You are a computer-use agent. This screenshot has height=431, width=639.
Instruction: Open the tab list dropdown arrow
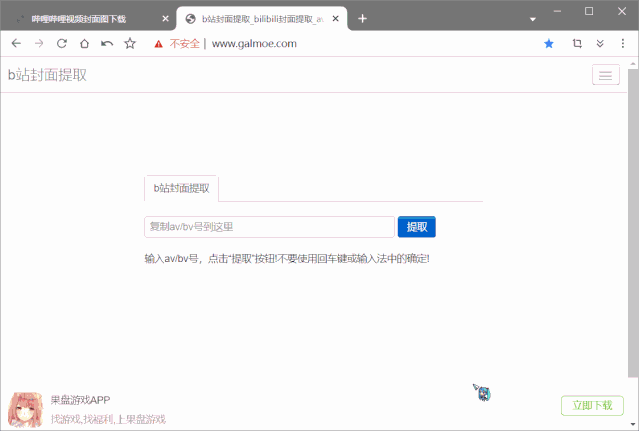533,19
